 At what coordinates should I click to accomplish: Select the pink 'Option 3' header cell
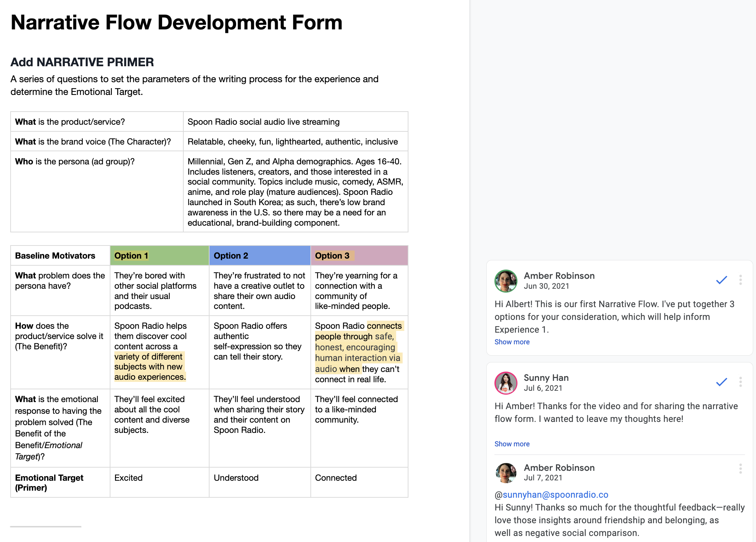(x=359, y=255)
